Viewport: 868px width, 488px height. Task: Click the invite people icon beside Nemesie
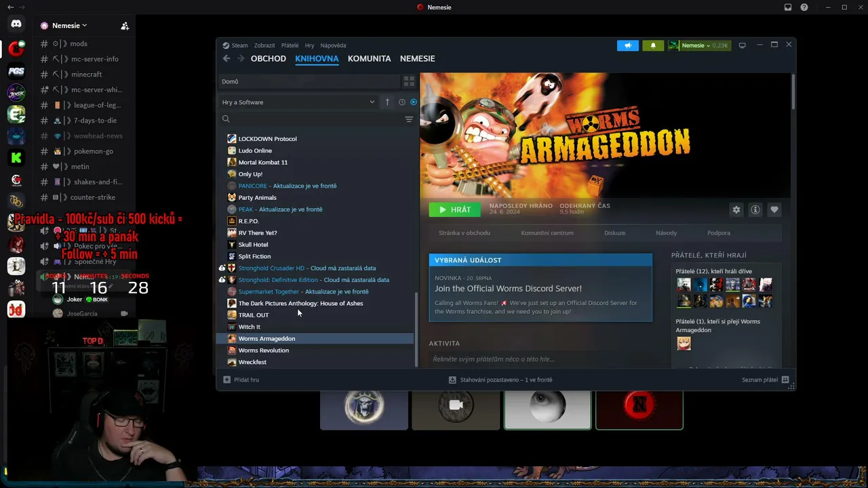click(x=125, y=26)
